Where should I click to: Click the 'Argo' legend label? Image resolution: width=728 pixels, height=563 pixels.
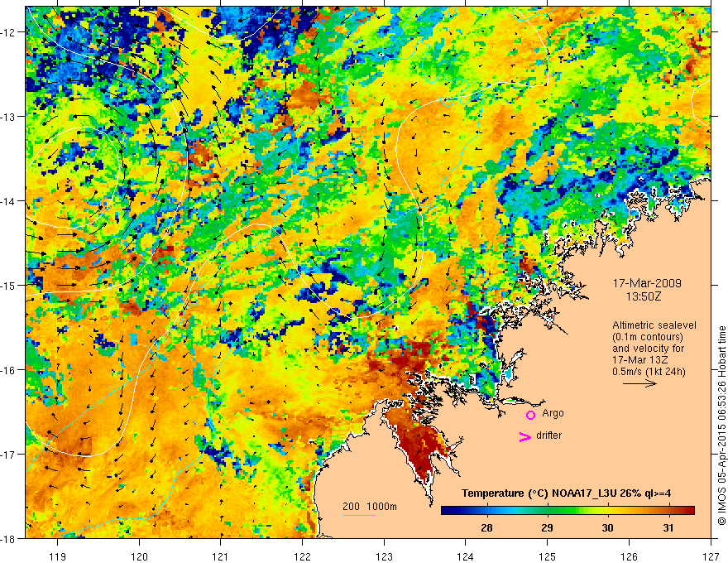pyautogui.click(x=553, y=413)
